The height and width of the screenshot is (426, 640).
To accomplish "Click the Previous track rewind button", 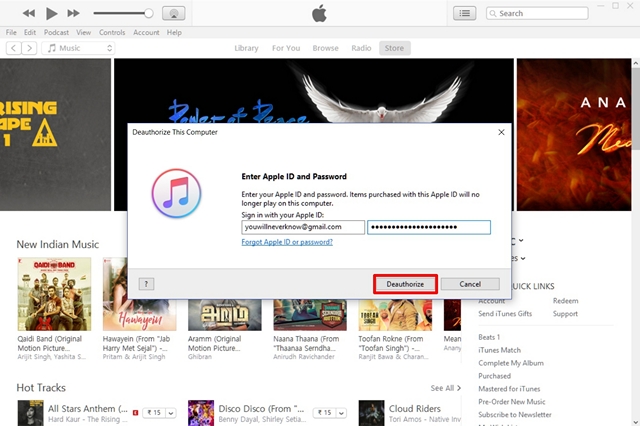I will coord(28,14).
